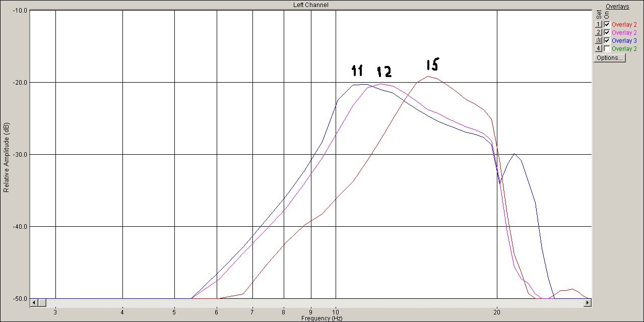Image resolution: width=644 pixels, height=322 pixels.
Task: Enable the green Overlay 2 checkbox
Action: coord(607,48)
